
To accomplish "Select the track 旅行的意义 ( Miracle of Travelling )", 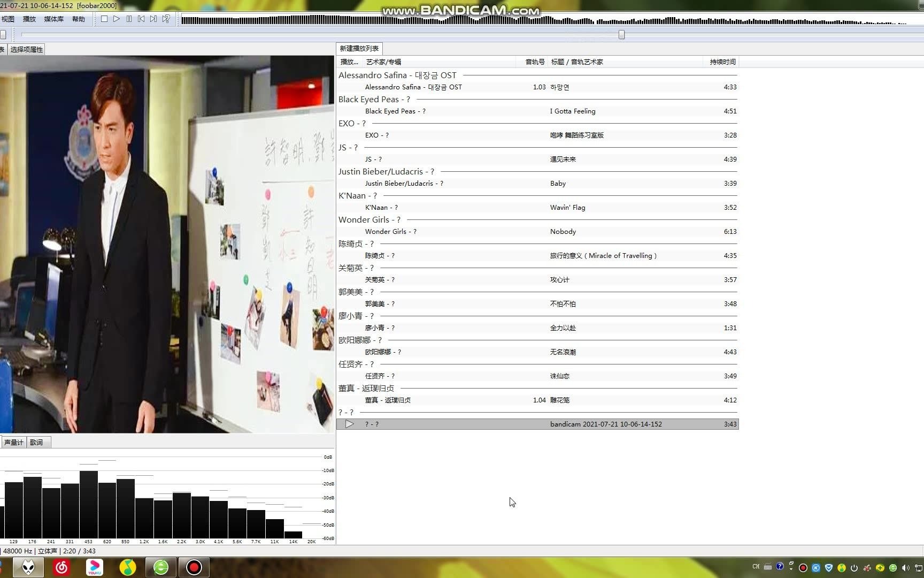I will coord(537,255).
